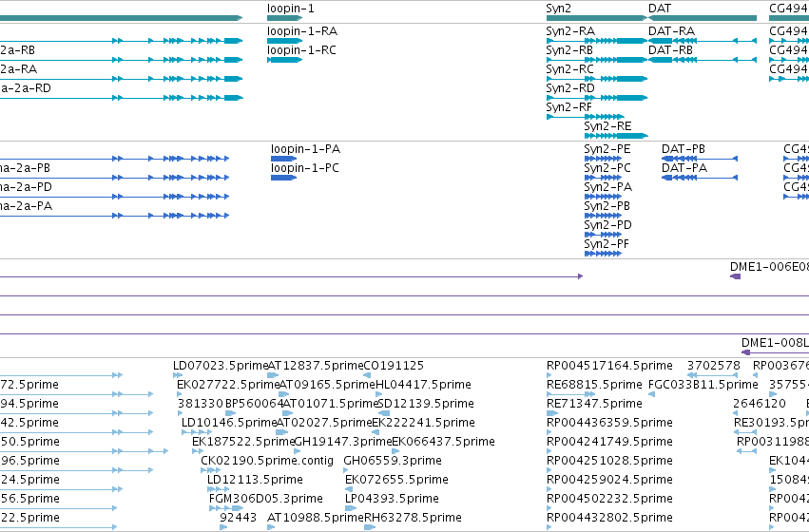This screenshot has height=532, width=809.
Task: Click the loopin-1-PA protein label
Action: coord(305,149)
